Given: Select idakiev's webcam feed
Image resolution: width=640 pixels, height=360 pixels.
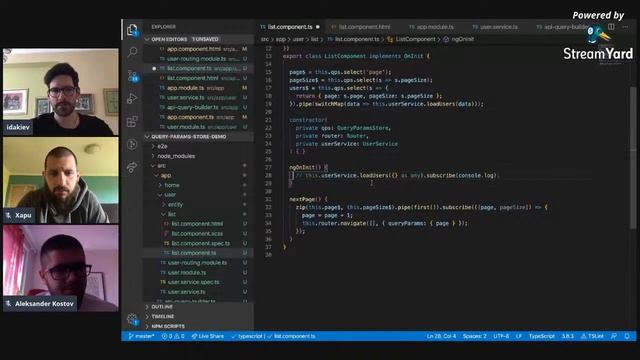Looking at the screenshot, I should click(61, 92).
